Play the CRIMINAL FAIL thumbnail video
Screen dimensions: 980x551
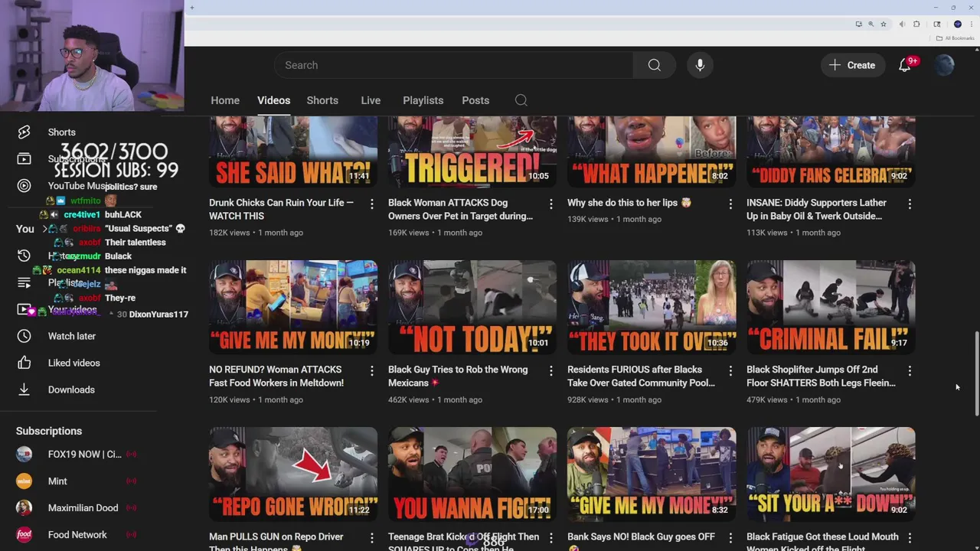tap(831, 307)
